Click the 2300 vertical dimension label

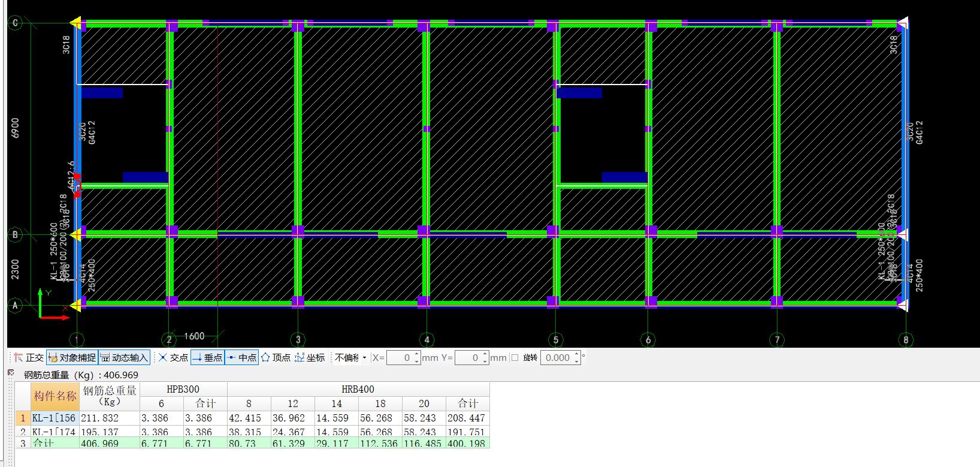coord(15,269)
